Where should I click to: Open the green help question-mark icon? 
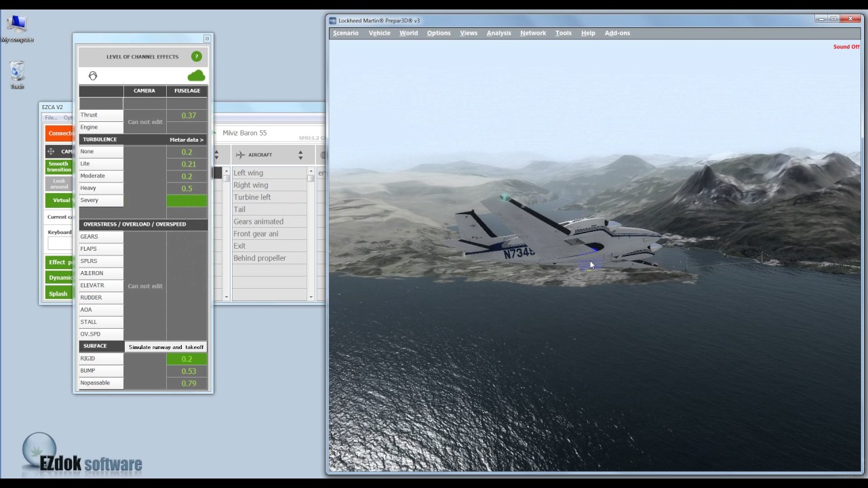click(x=196, y=56)
